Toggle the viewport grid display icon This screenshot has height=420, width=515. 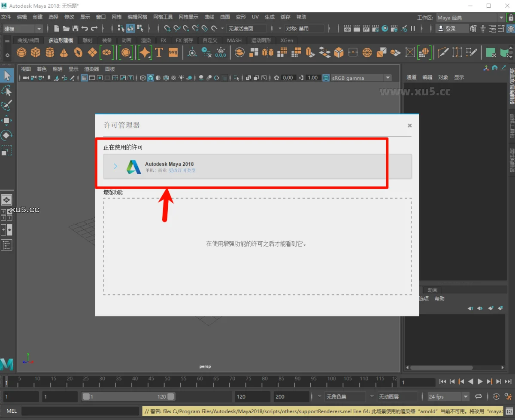85,78
